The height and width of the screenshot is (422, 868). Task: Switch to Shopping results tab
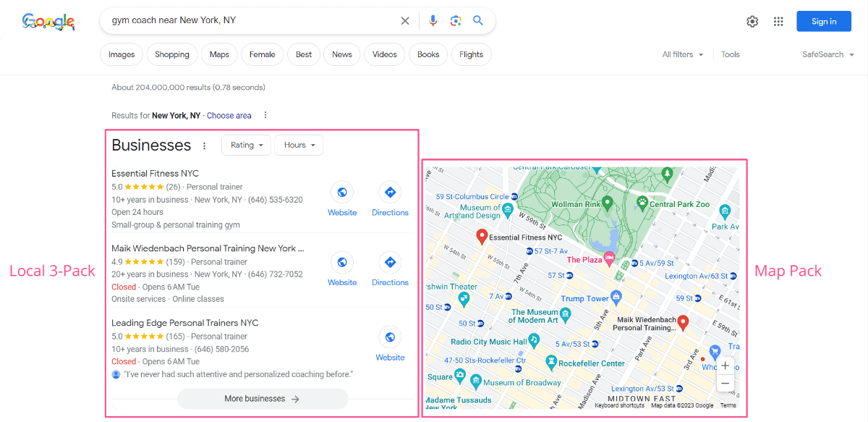point(172,54)
